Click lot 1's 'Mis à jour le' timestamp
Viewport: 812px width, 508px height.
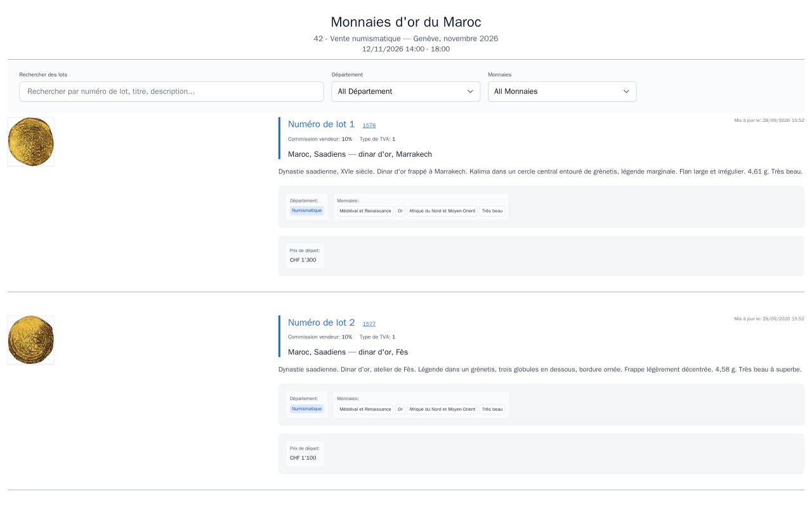tap(769, 120)
